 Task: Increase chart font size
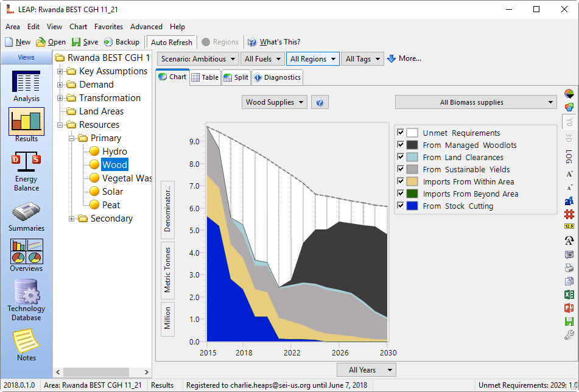(x=569, y=174)
